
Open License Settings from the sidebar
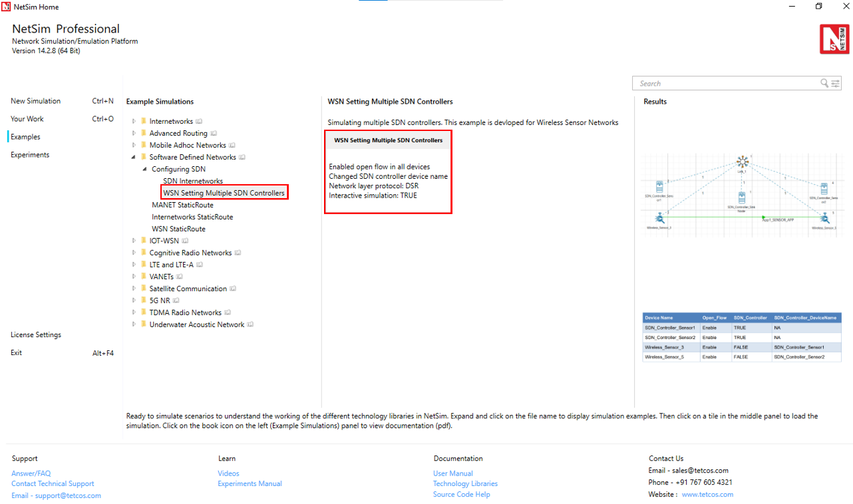click(35, 335)
